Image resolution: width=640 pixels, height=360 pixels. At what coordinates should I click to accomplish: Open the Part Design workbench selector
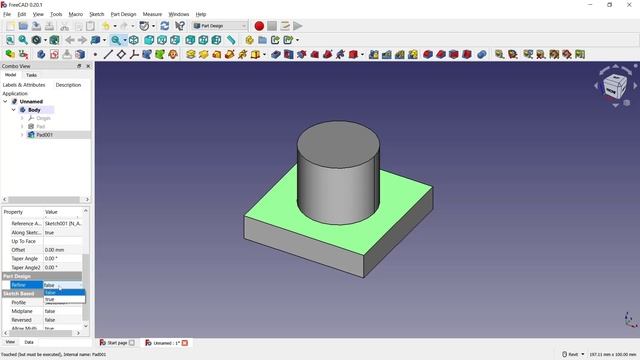click(x=220, y=26)
